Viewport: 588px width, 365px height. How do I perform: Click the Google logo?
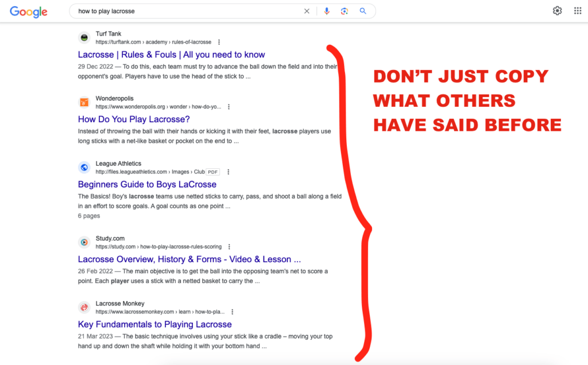click(x=29, y=11)
